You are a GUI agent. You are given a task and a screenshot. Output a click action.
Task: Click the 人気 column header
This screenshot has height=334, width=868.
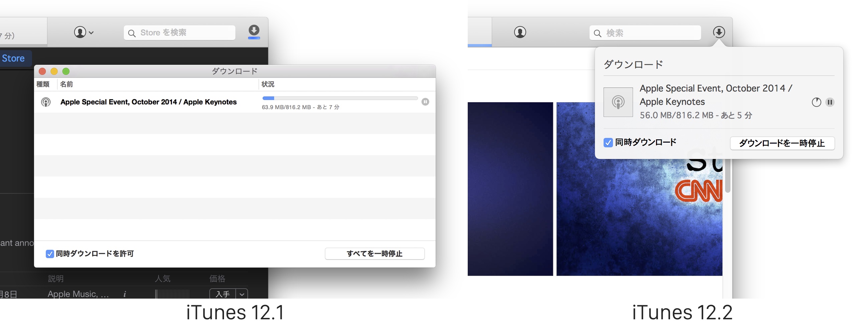(x=163, y=279)
